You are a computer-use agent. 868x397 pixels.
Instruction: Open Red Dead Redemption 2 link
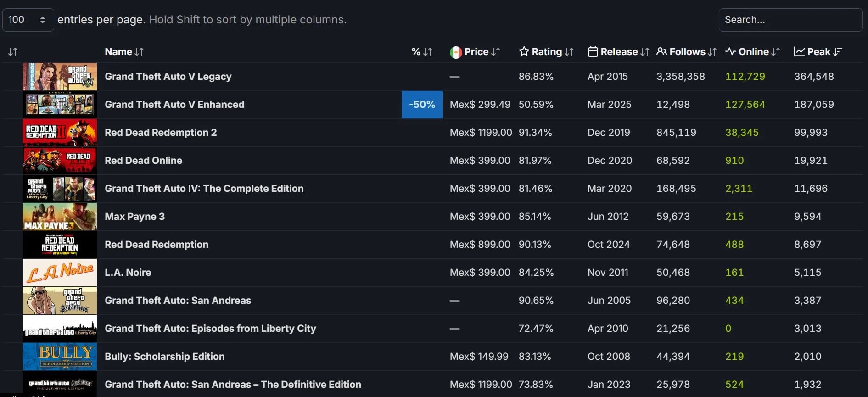pos(161,133)
